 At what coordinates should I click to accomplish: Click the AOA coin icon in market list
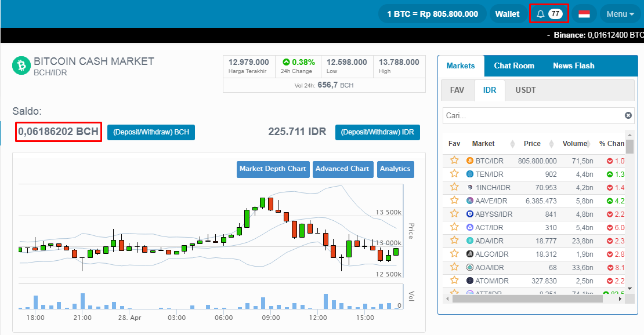click(x=470, y=268)
